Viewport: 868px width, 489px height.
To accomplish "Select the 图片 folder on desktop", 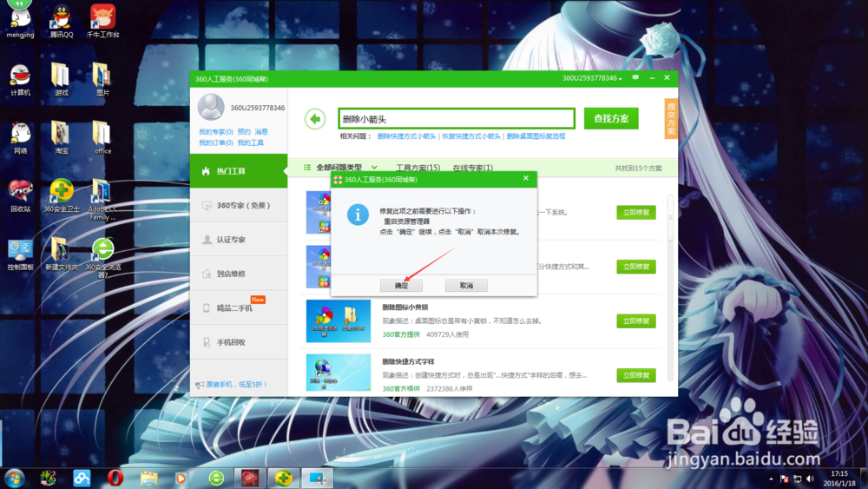I will [x=102, y=80].
